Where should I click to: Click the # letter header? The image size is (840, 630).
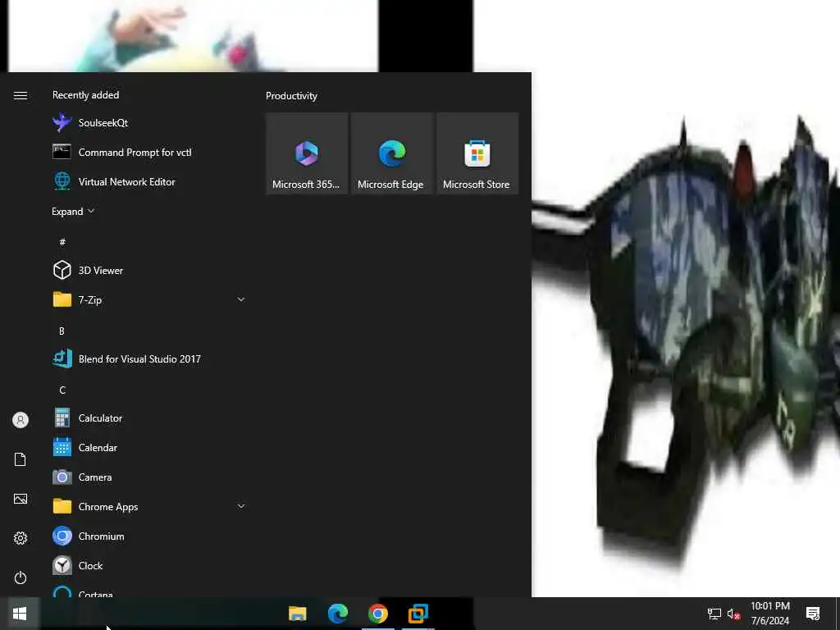[62, 242]
